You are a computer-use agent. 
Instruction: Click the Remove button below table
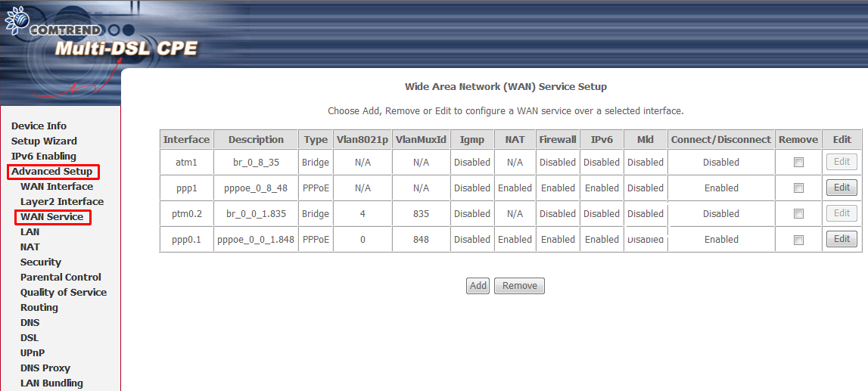tap(519, 286)
